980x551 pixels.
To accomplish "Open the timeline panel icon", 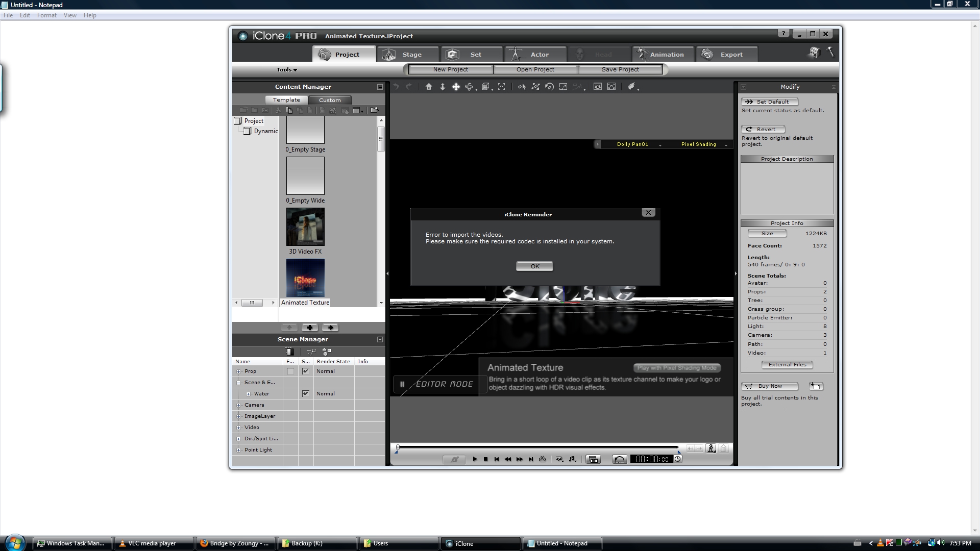I will tap(593, 459).
